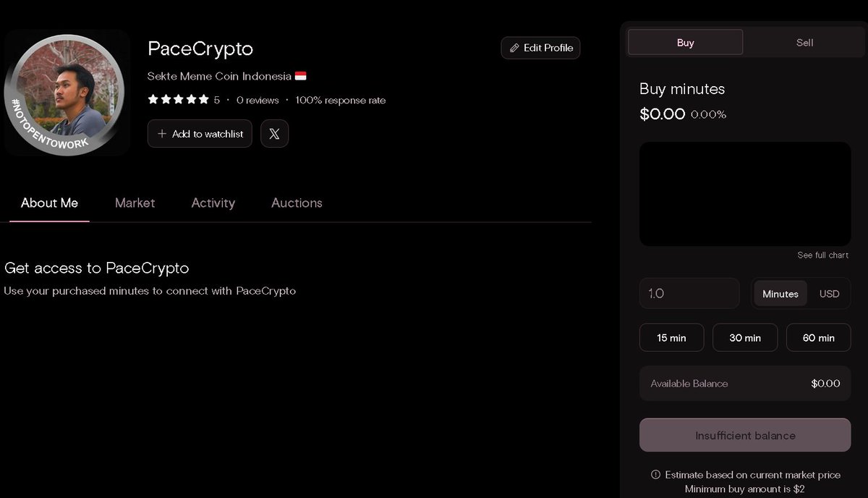The height and width of the screenshot is (498, 868).
Task: Click the Minimum buy amount is $2 note
Action: pyautogui.click(x=744, y=489)
